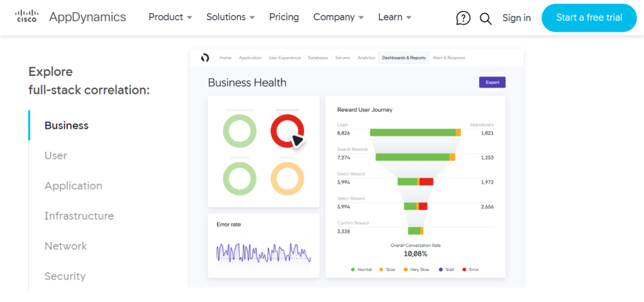Click the 8,826 login count

344,133
